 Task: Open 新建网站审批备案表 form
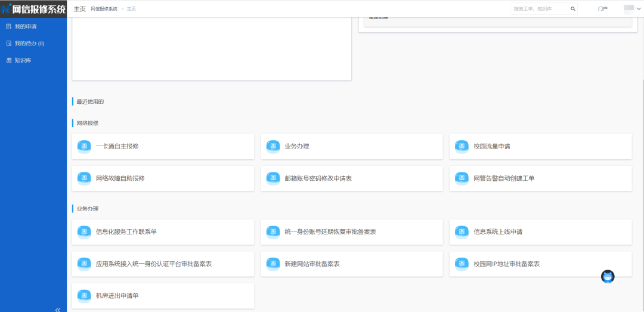click(x=312, y=264)
